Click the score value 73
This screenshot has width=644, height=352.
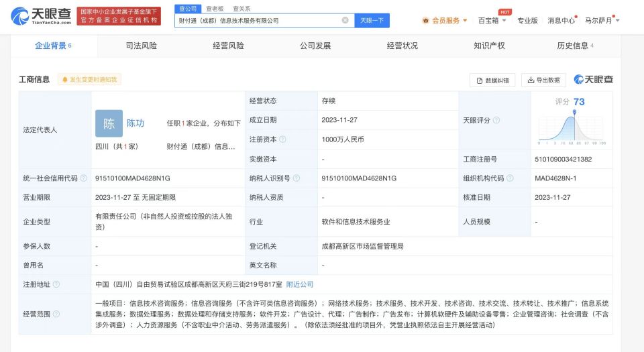click(x=579, y=102)
